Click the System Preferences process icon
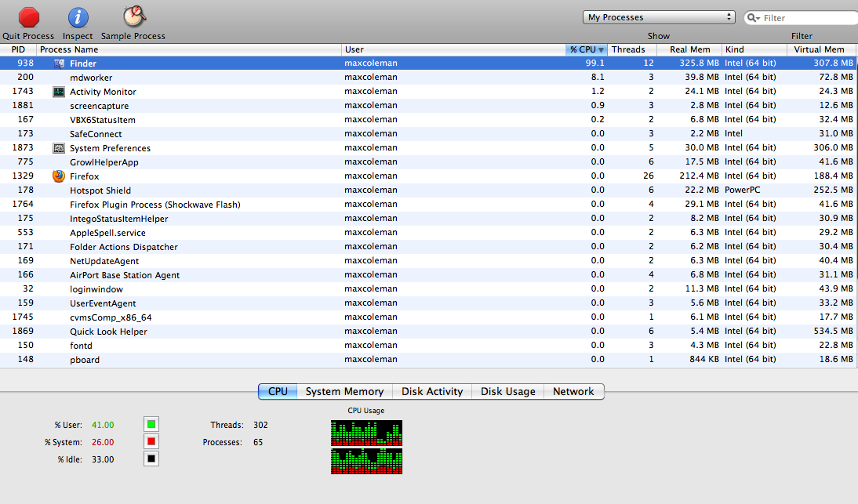The image size is (858, 504). 59,148
